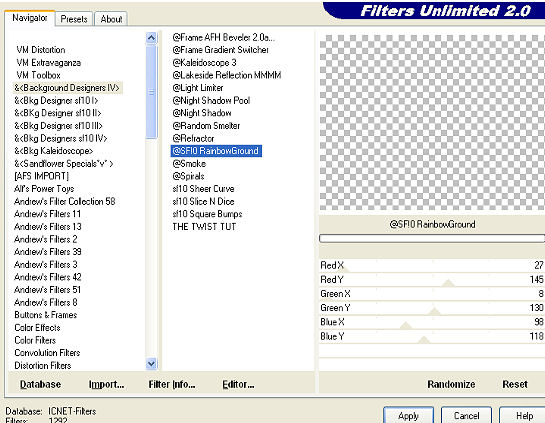Choose @SFI0 RainbowGround filter

pyautogui.click(x=216, y=151)
